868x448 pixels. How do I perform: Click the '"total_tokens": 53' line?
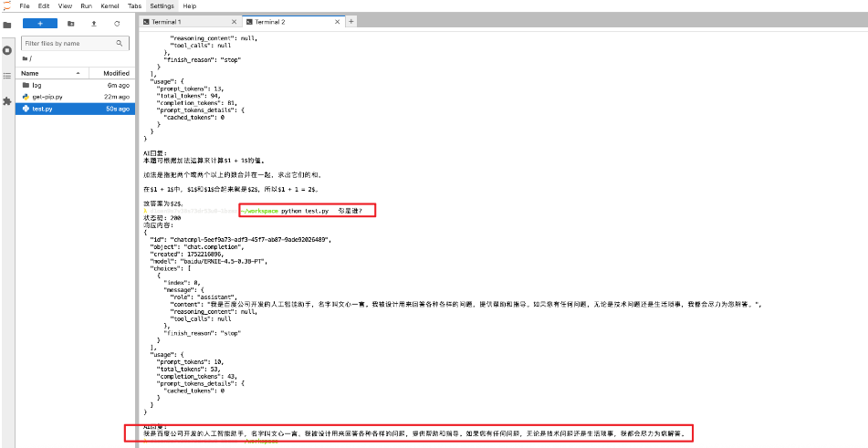pos(188,369)
